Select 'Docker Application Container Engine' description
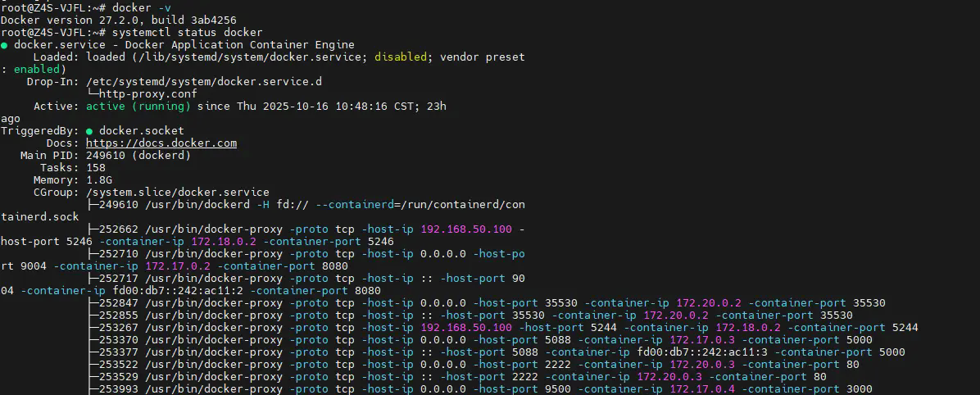980x395 pixels. 240,45
